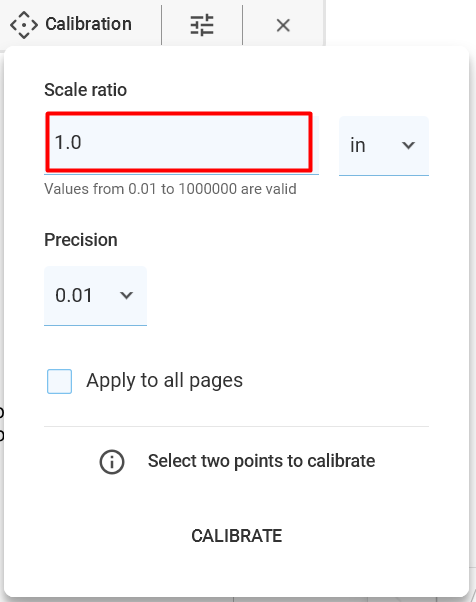Expand units via the chevron arrow beside "in"

coord(408,145)
